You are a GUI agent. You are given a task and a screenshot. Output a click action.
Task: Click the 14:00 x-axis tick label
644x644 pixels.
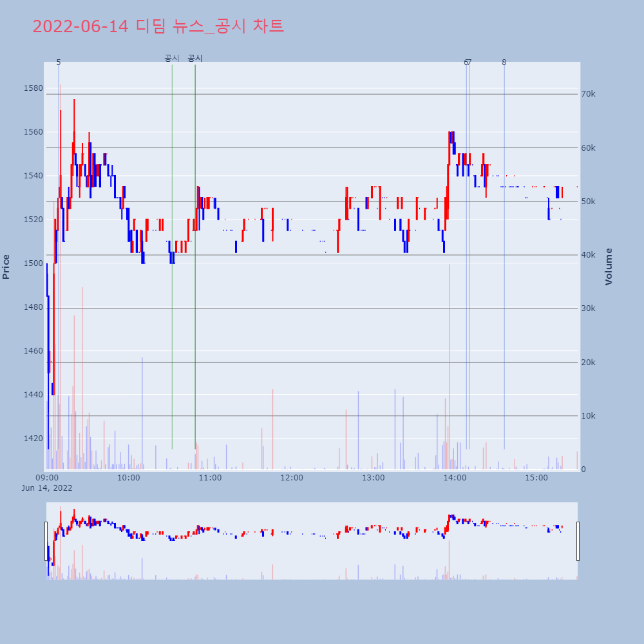click(455, 478)
